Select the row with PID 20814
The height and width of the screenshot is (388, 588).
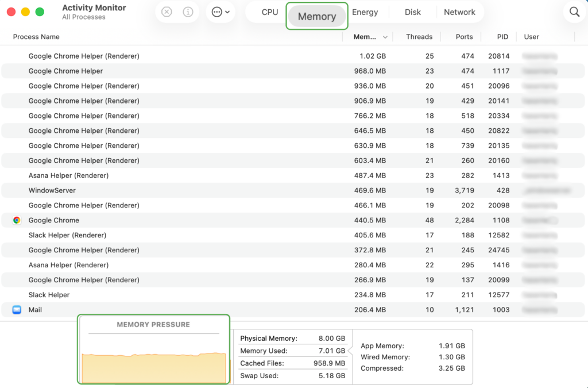pos(293,56)
